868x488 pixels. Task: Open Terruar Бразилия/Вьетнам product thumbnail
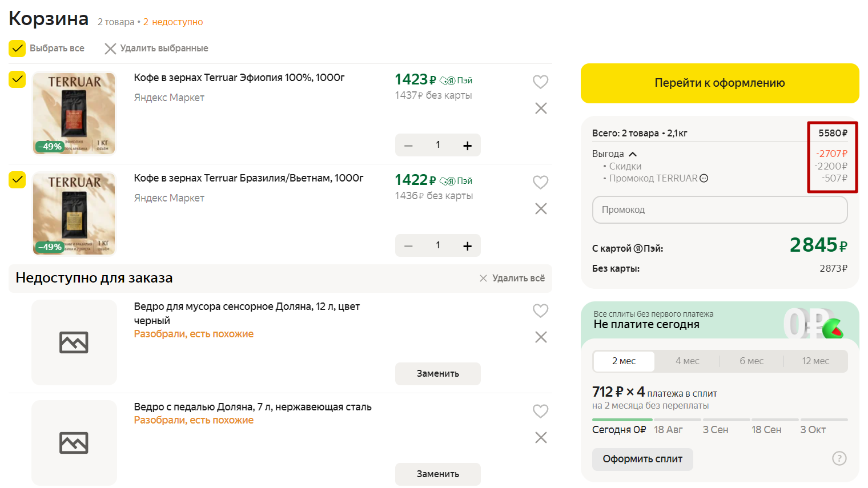click(74, 213)
